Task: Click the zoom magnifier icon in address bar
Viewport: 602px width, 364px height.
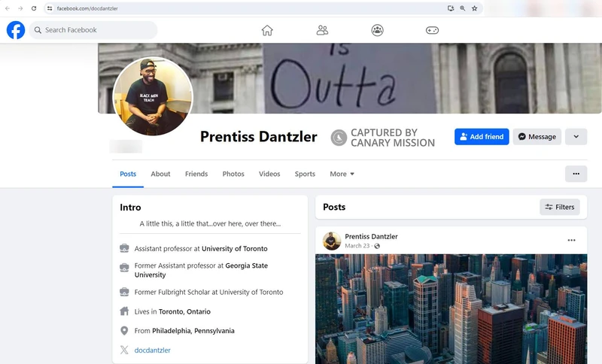Action: (463, 8)
